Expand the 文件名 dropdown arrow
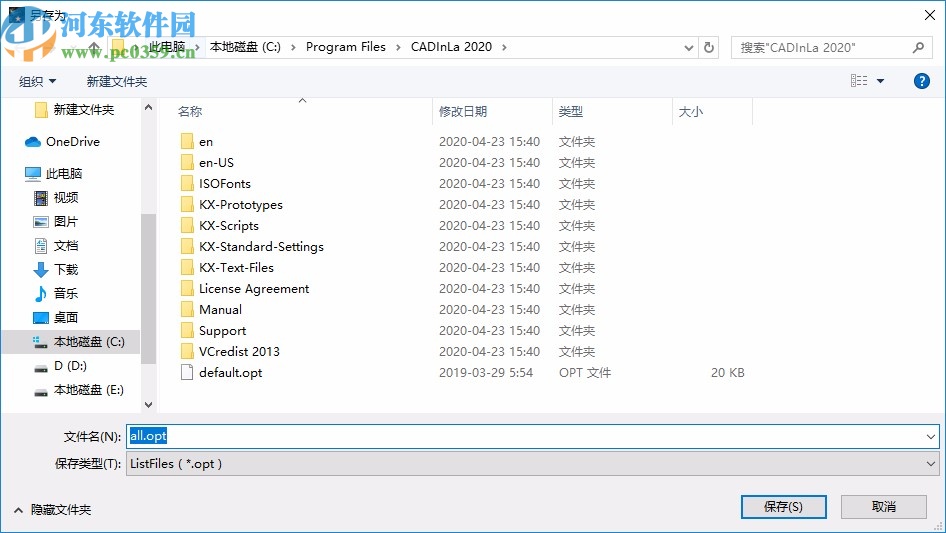This screenshot has height=533, width=946. (930, 436)
